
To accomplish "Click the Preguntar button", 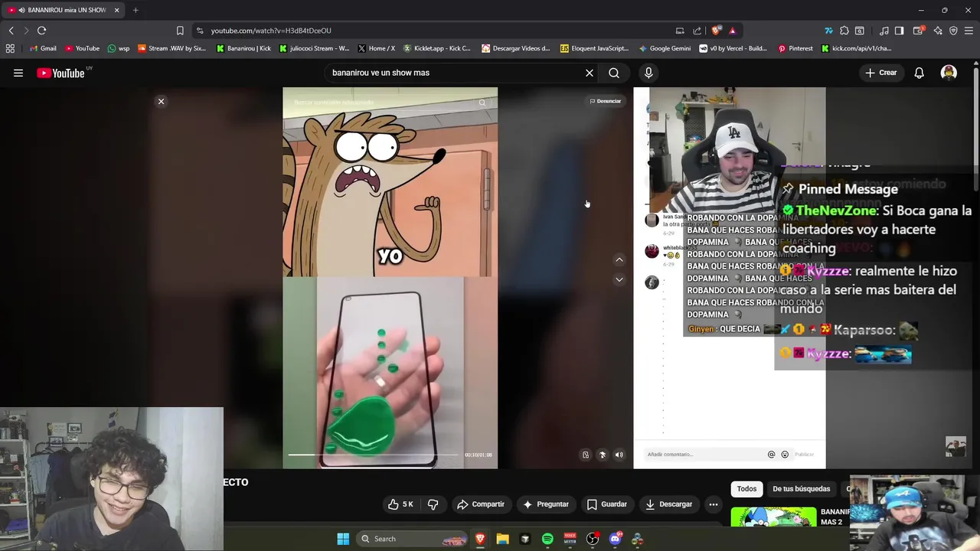I will point(545,504).
